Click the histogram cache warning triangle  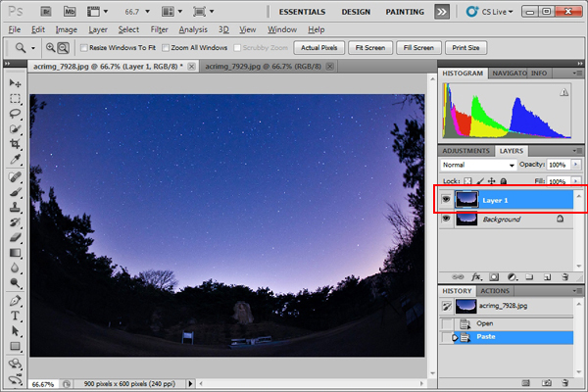pos(564,92)
